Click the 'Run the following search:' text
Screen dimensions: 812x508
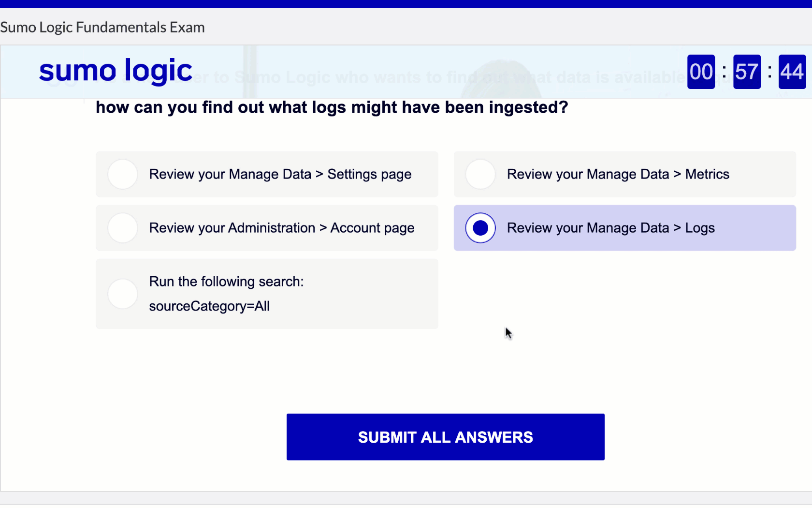(226, 282)
